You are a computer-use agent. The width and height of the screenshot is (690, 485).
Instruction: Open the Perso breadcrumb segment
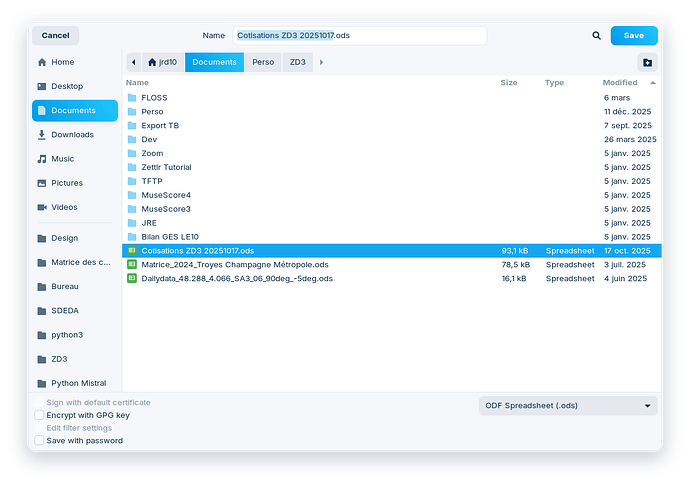point(263,62)
